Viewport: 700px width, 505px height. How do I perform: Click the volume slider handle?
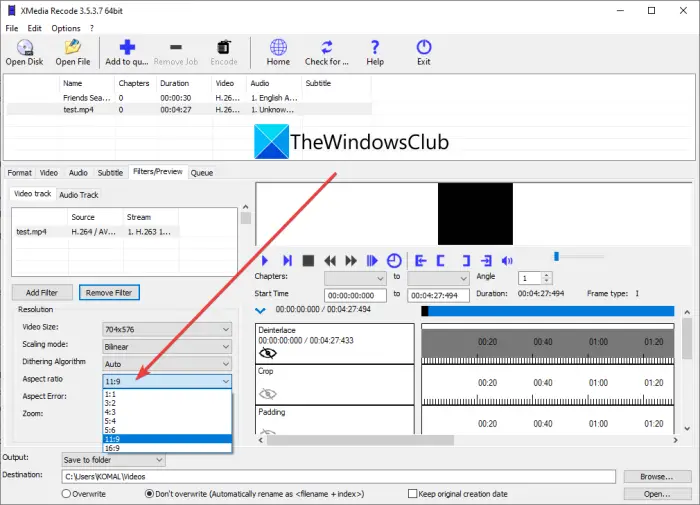pyautogui.click(x=556, y=256)
